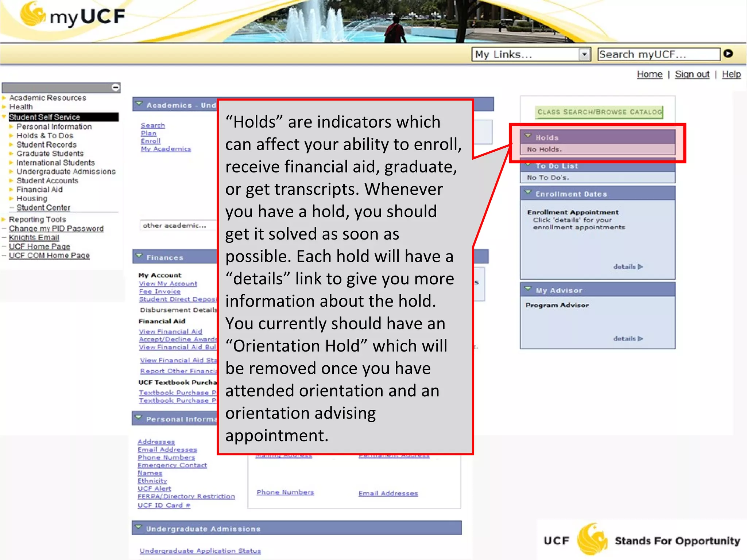The image size is (747, 560).
Task: Open Emergency Contact link
Action: click(172, 466)
